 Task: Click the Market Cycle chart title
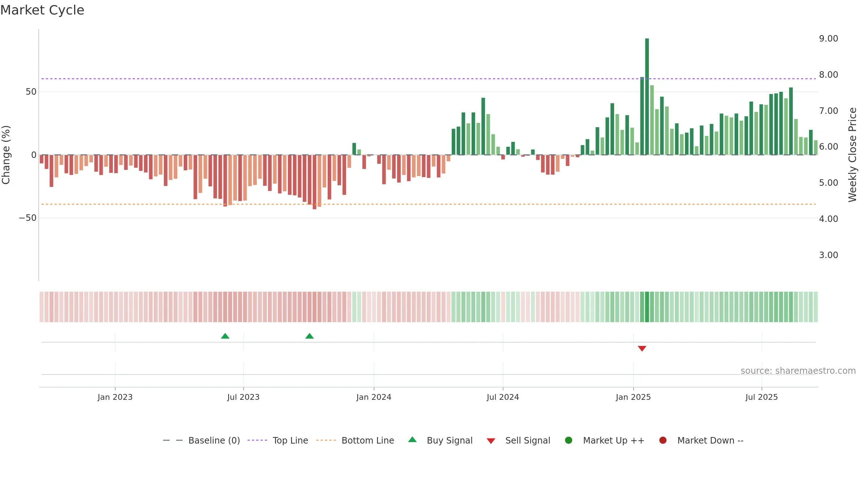(42, 10)
